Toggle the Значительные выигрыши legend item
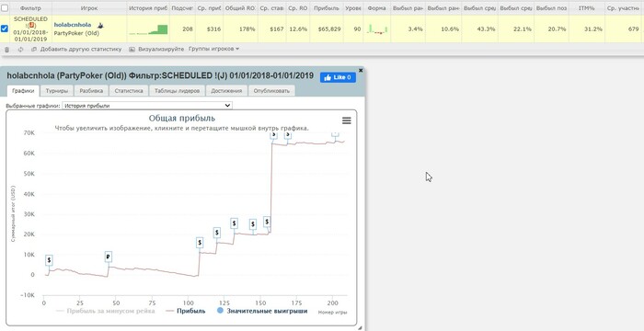 (262, 311)
